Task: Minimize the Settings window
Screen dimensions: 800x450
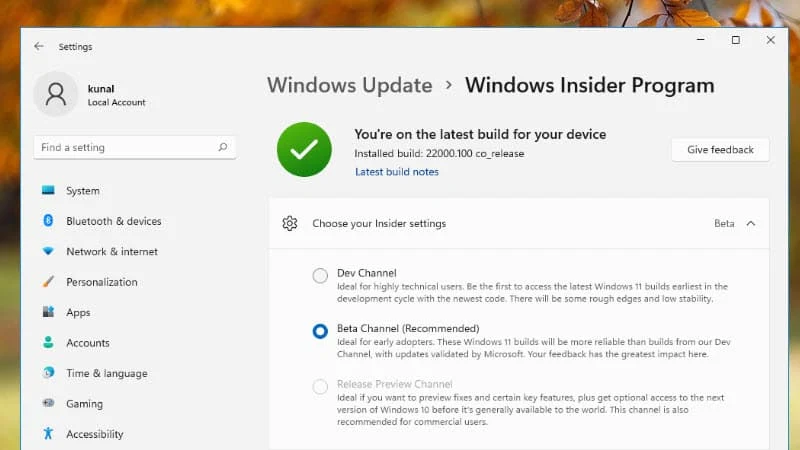Action: tap(701, 40)
